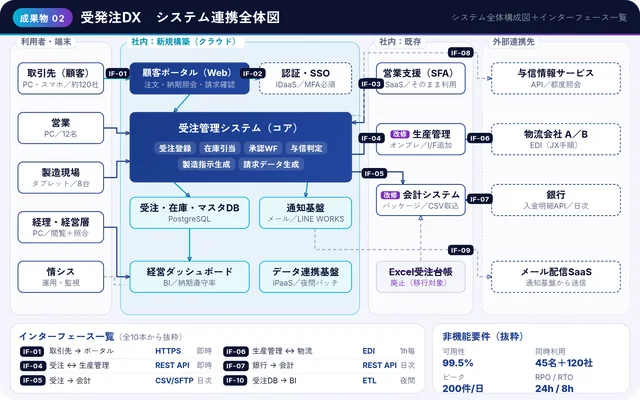Viewport: 640px width, 400px height.
Task: Click the IF-10 badge in interface list
Action: (x=236, y=380)
